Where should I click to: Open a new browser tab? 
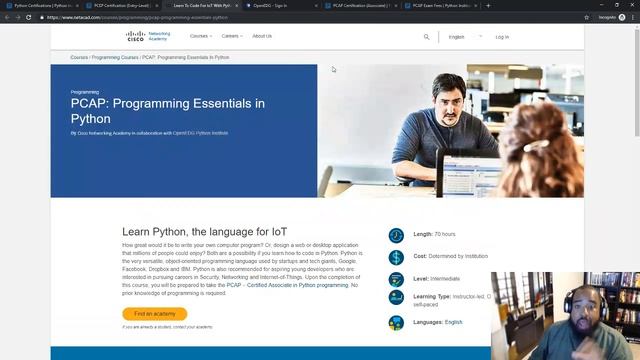(x=488, y=6)
